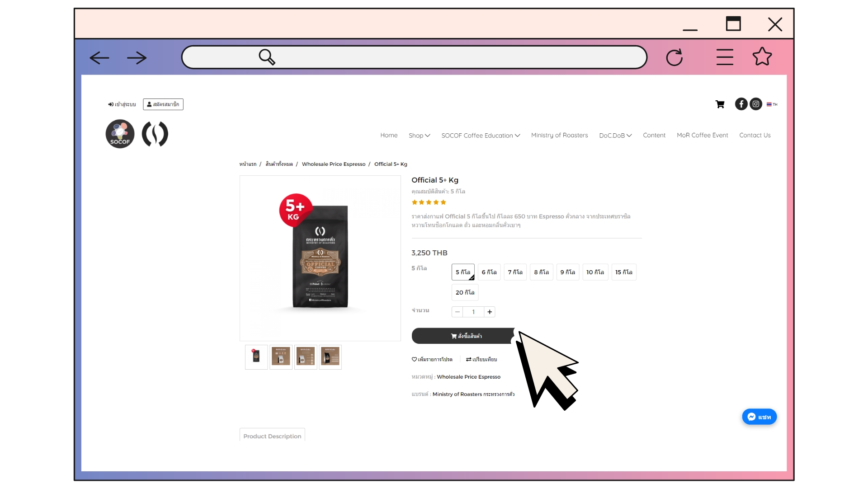
Task: Open the Messenger chat bubble
Action: (759, 417)
